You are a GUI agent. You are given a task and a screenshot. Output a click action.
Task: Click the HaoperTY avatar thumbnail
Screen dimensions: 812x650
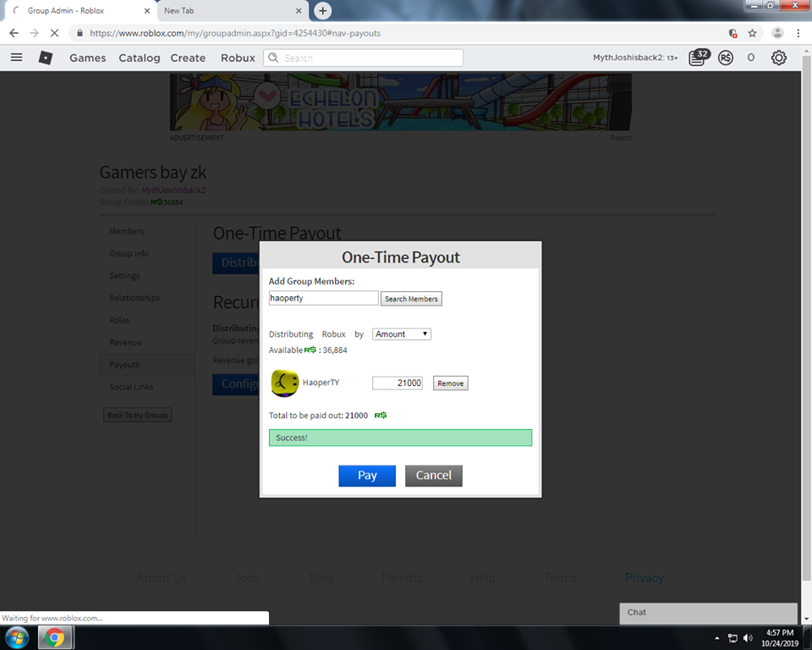point(284,383)
